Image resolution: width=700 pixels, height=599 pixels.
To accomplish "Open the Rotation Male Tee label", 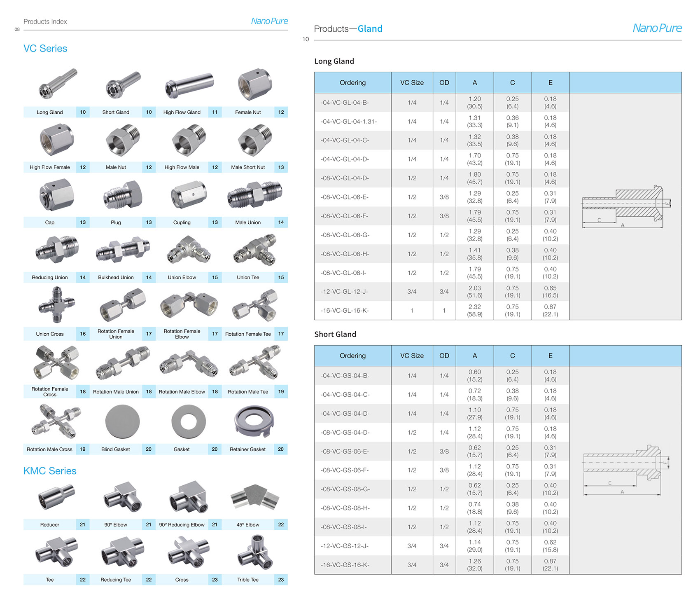I will click(x=248, y=392).
